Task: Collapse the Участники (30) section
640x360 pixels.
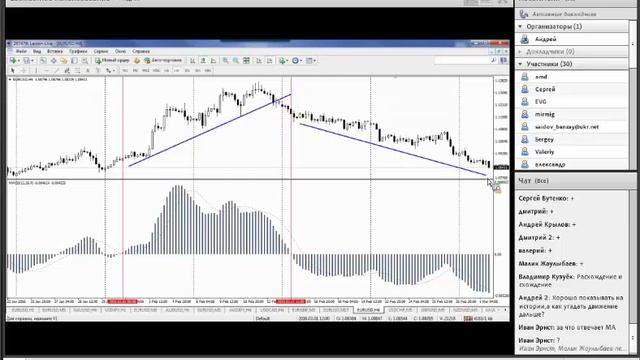Action: (x=520, y=64)
